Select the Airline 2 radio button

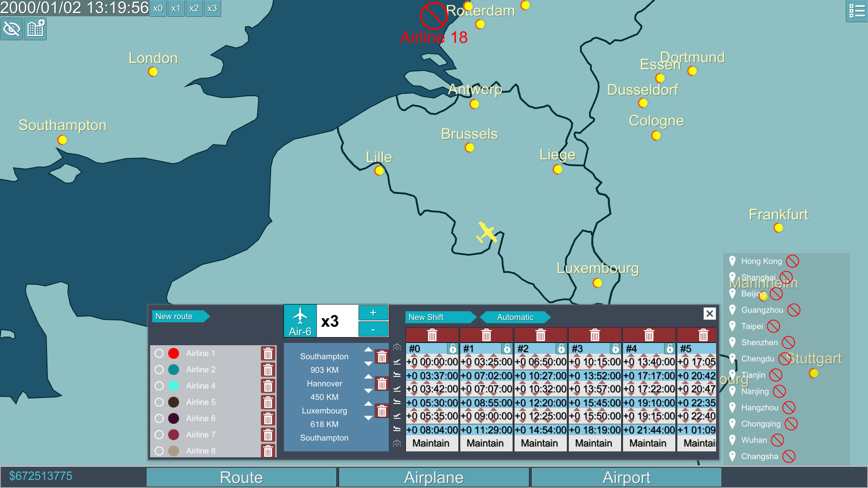point(159,369)
